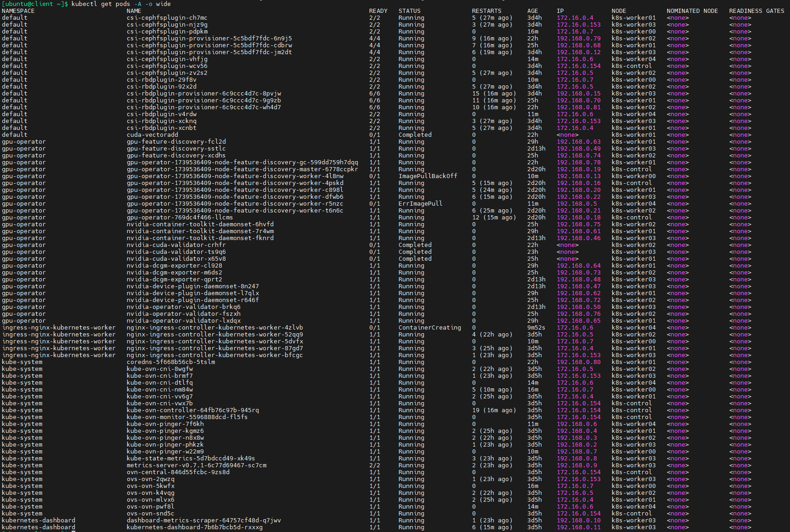
Task: Select pod name csi-cephfsplugin-pdpkm
Action: coord(167,31)
